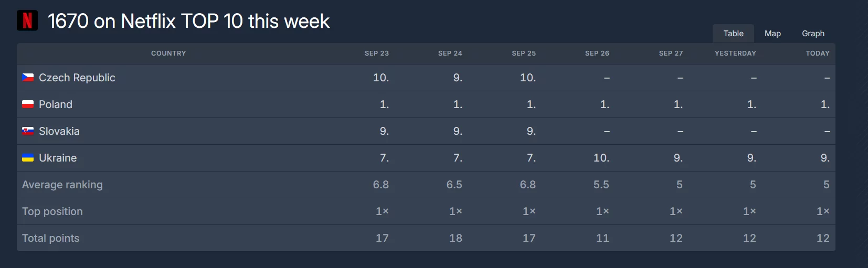Open the Czech Republic country link
The height and width of the screenshot is (268, 868).
click(77, 78)
